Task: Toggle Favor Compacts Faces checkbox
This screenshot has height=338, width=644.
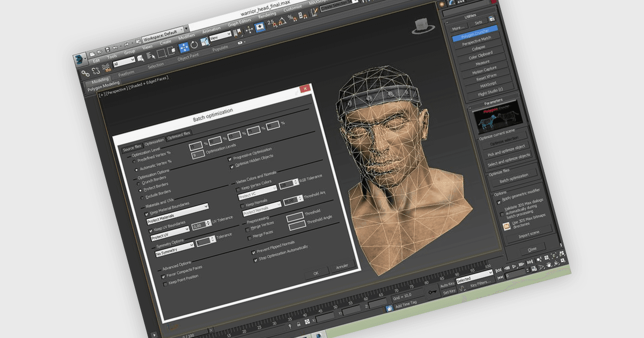Action: 163,276
